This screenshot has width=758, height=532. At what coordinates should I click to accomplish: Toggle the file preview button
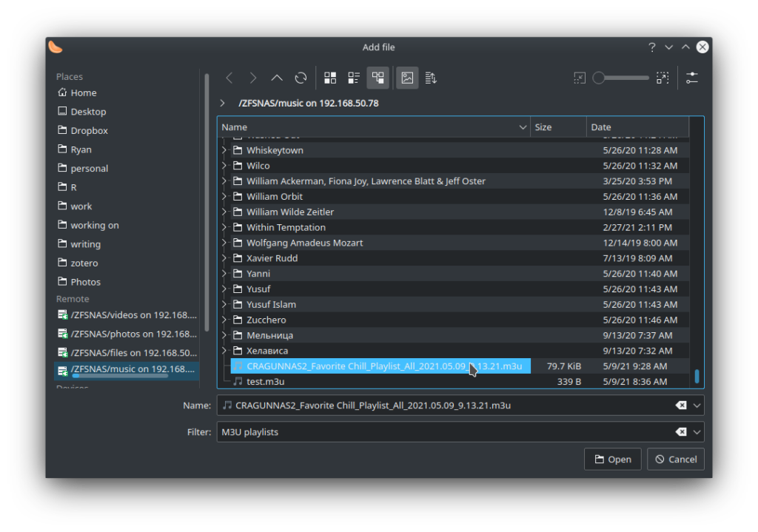[407, 78]
